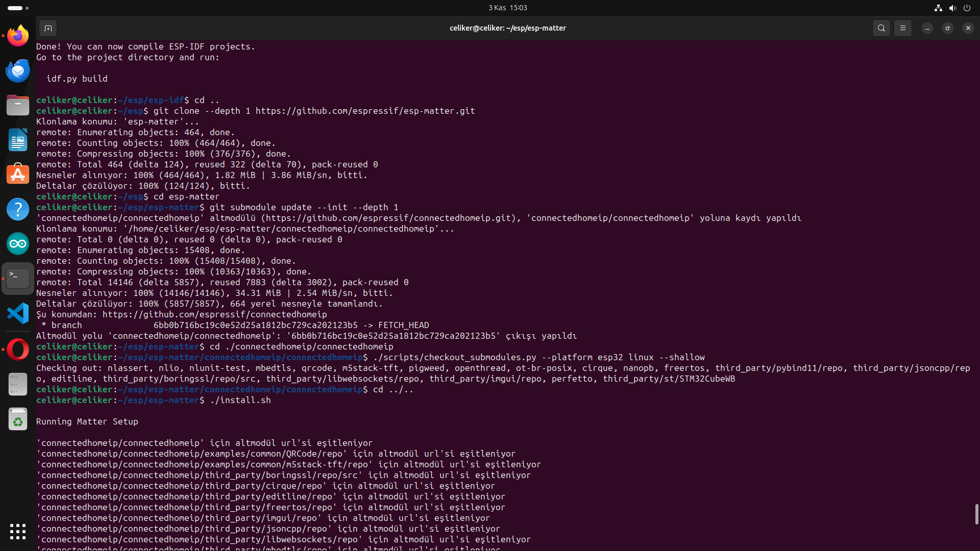Image resolution: width=980 pixels, height=551 pixels.
Task: Open a new terminal tab
Action: (48, 28)
